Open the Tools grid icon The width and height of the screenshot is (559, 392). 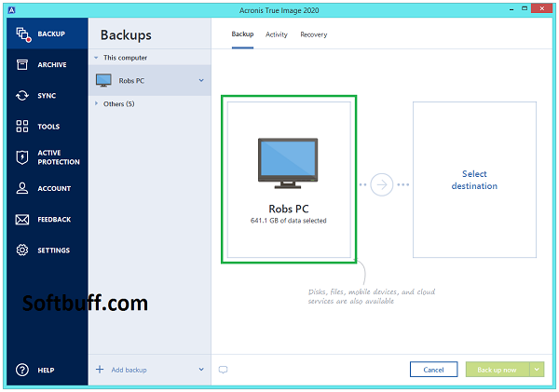pyautogui.click(x=22, y=126)
